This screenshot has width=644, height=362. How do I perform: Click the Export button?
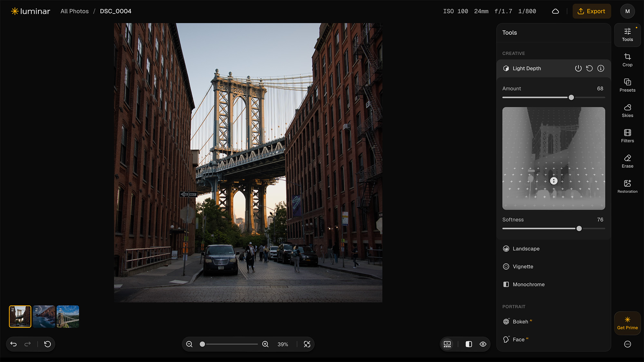[592, 11]
